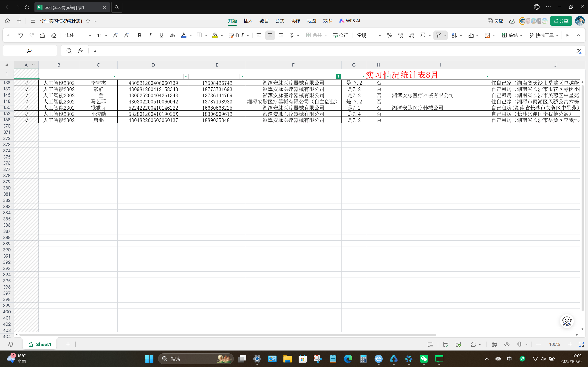
Task: Toggle the wrap text option 换行
Action: (x=340, y=35)
